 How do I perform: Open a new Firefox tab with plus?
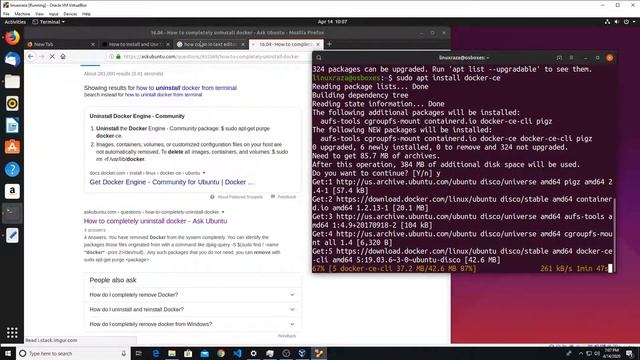[x=329, y=44]
